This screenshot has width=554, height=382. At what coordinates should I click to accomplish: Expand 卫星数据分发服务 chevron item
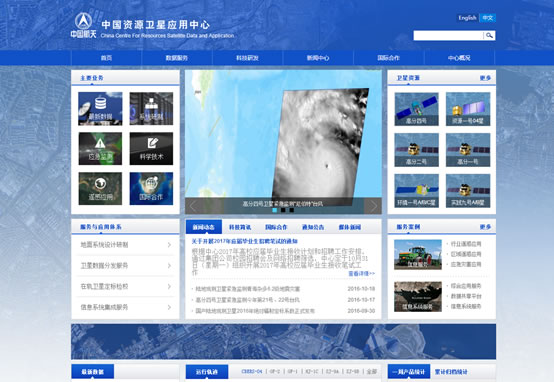pos(125,265)
